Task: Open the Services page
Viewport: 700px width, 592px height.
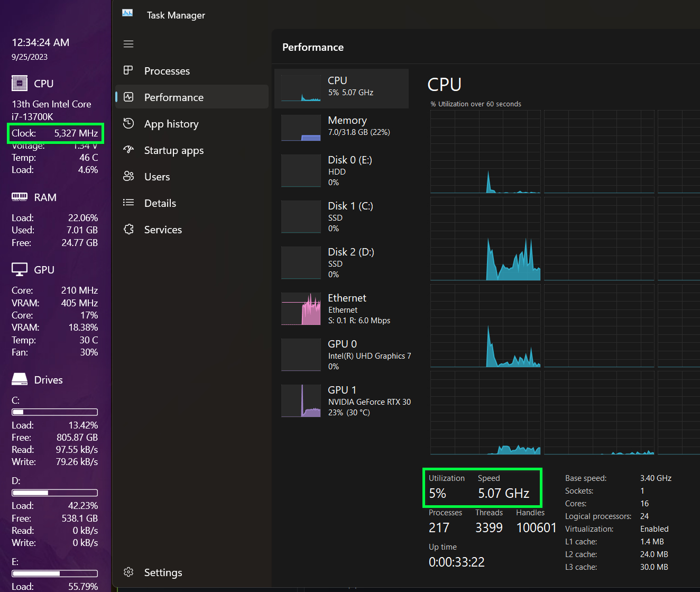Action: click(163, 229)
